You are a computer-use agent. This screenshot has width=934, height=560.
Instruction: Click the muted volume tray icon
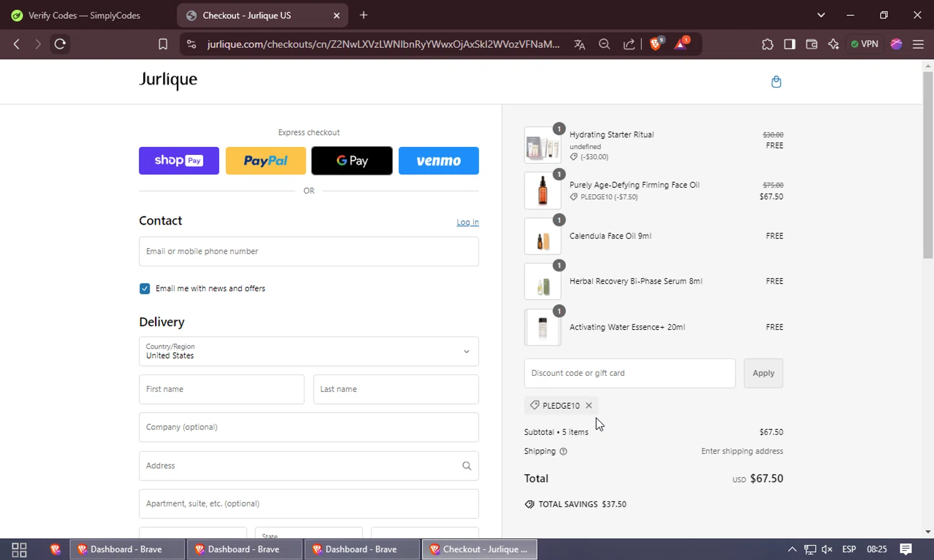point(827,549)
